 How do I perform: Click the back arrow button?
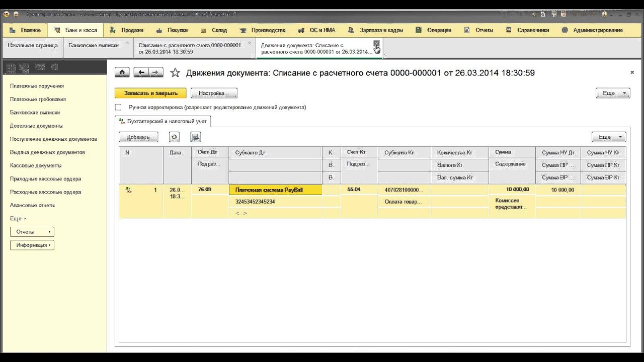(141, 72)
